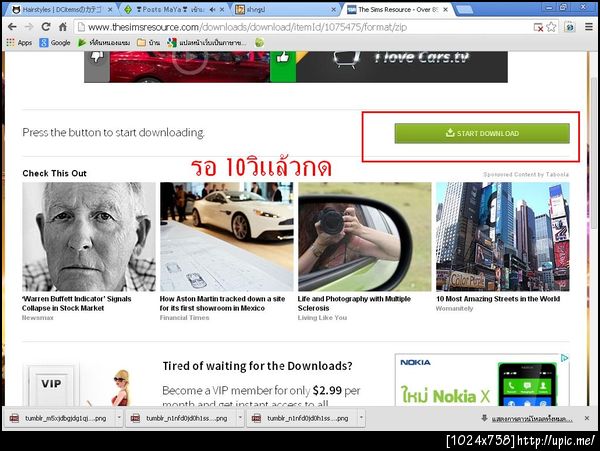Go back with the browser back arrow
600x451 pixels.
click(12, 27)
